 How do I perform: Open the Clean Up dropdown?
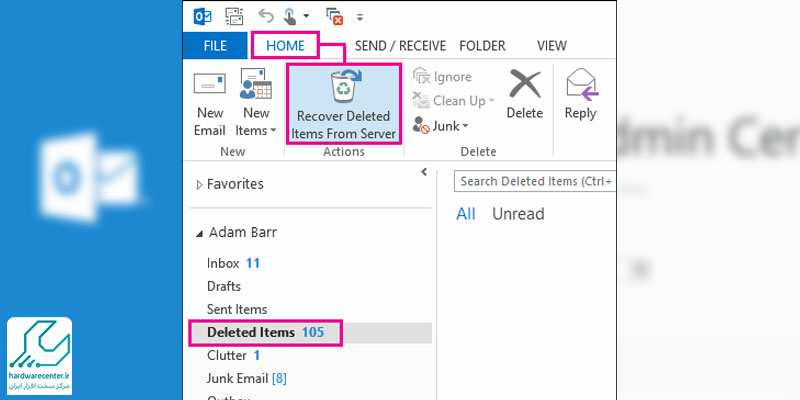[454, 101]
